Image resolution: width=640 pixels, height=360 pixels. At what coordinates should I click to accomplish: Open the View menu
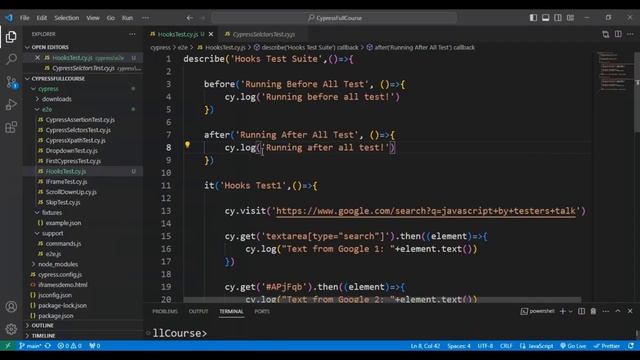pyautogui.click(x=93, y=18)
